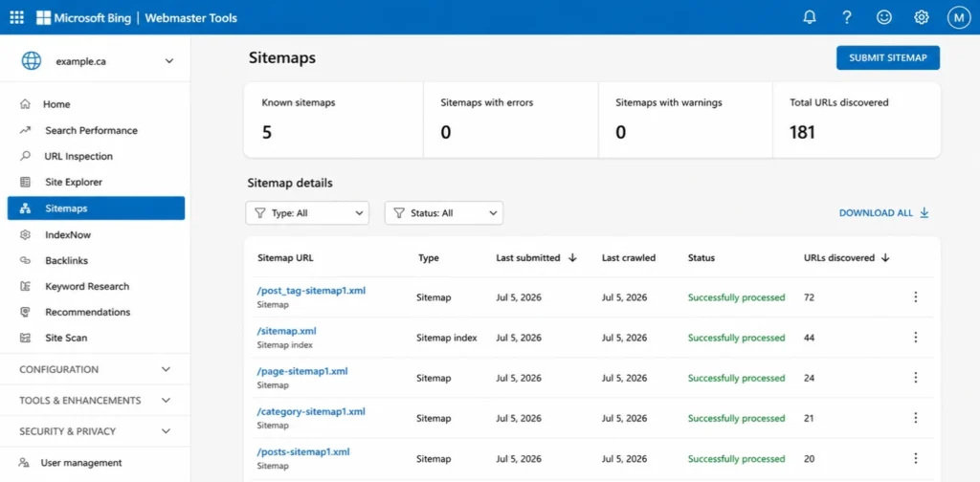
Task: Click the Site Scan icon
Action: click(x=25, y=338)
